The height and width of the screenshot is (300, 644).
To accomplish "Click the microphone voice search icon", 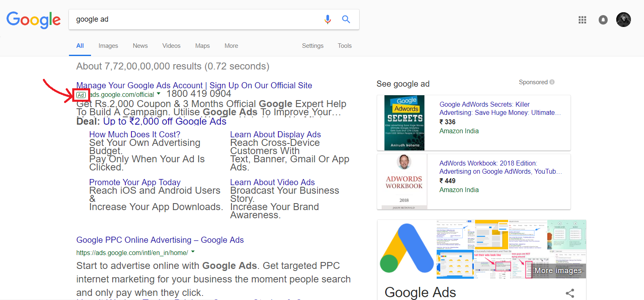I will pos(327,19).
